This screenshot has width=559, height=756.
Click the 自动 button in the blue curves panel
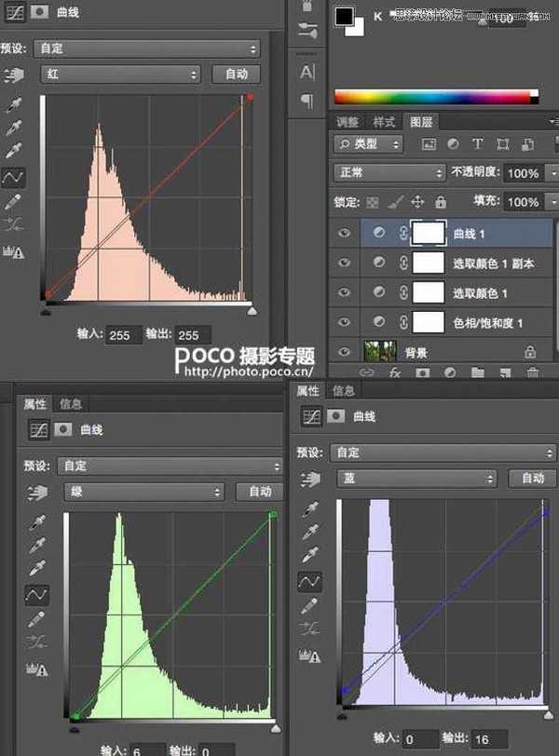pyautogui.click(x=532, y=478)
